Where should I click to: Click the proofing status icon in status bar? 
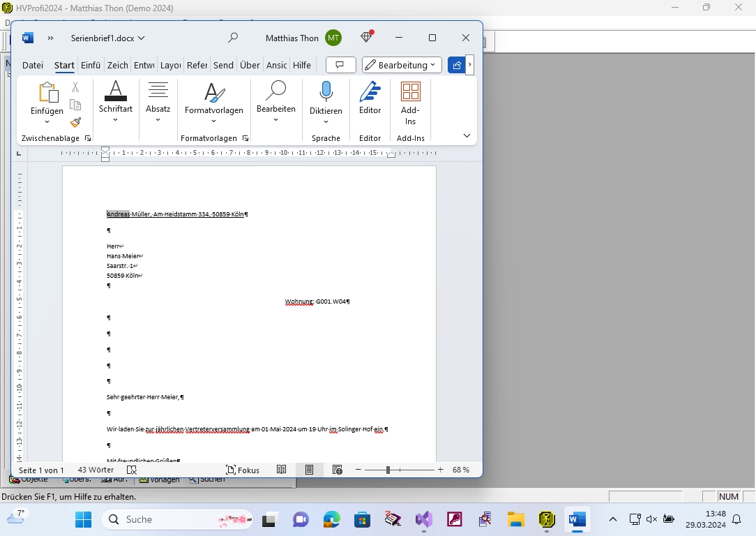132,470
